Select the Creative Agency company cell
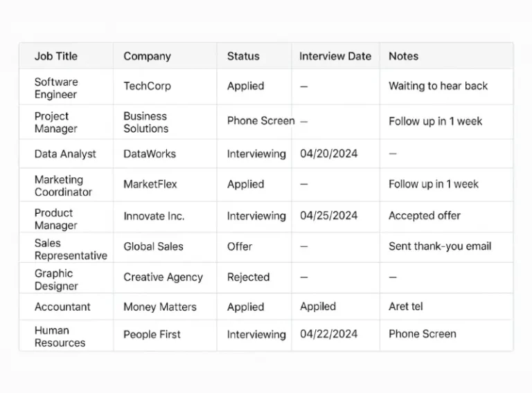Image resolution: width=532 pixels, height=393 pixels. [x=163, y=277]
